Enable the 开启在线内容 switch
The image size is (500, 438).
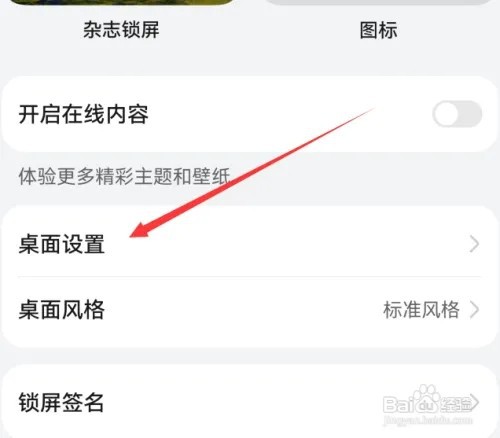(x=457, y=114)
